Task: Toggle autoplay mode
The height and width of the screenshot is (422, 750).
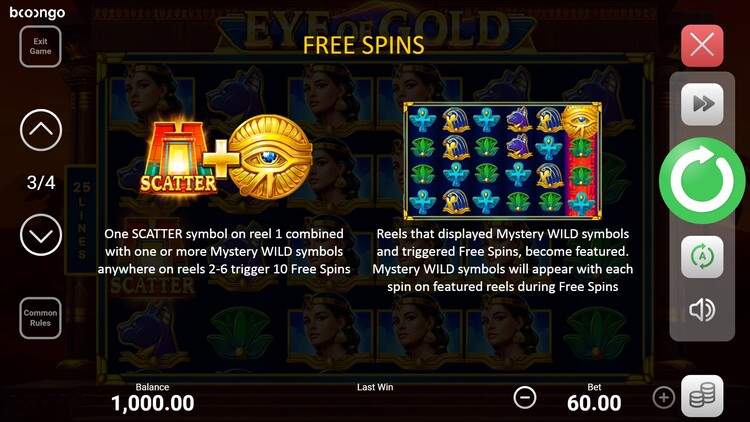Action: pos(702,257)
